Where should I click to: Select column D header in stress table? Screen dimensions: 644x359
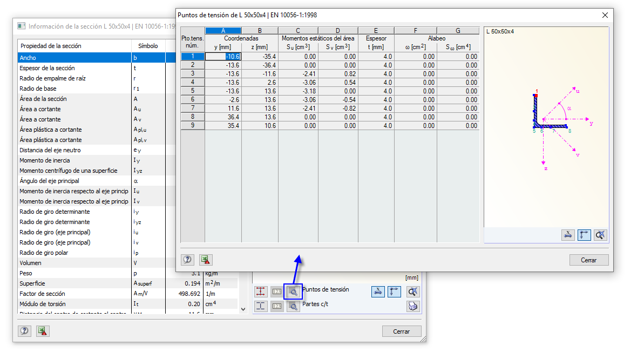pos(337,31)
